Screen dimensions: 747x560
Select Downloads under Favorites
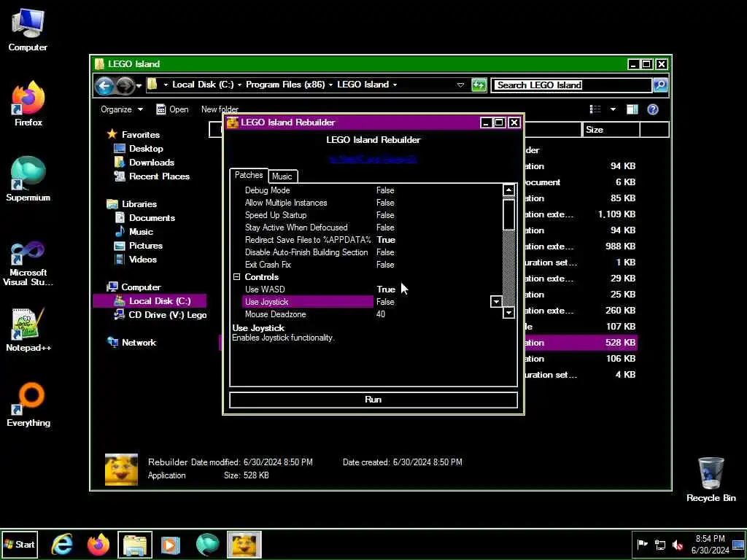pos(144,163)
